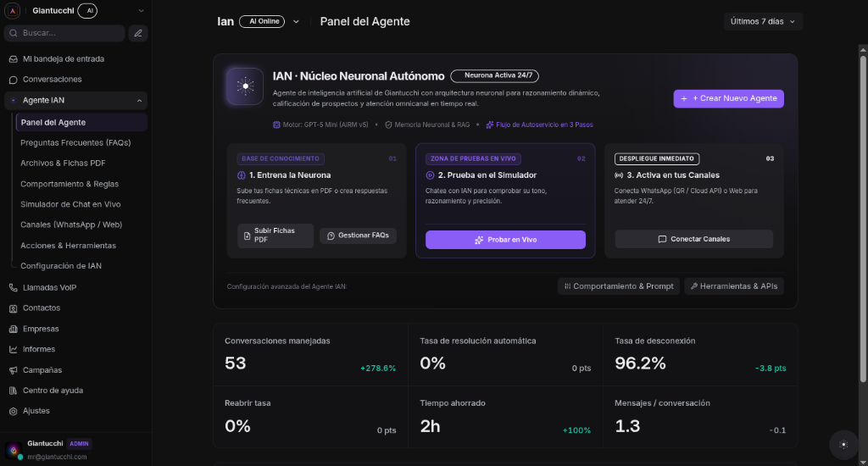
Task: Open Canales (WhatsApp / Web) in the sidebar
Action: 71,225
